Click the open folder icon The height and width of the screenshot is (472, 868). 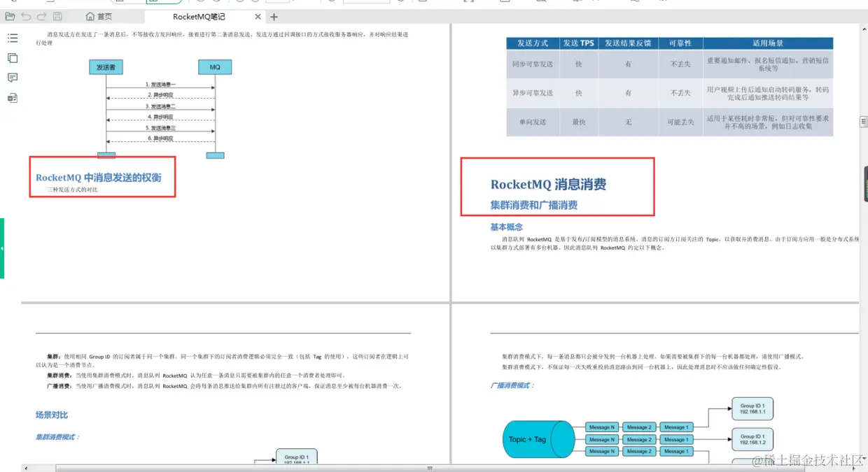[x=10, y=16]
